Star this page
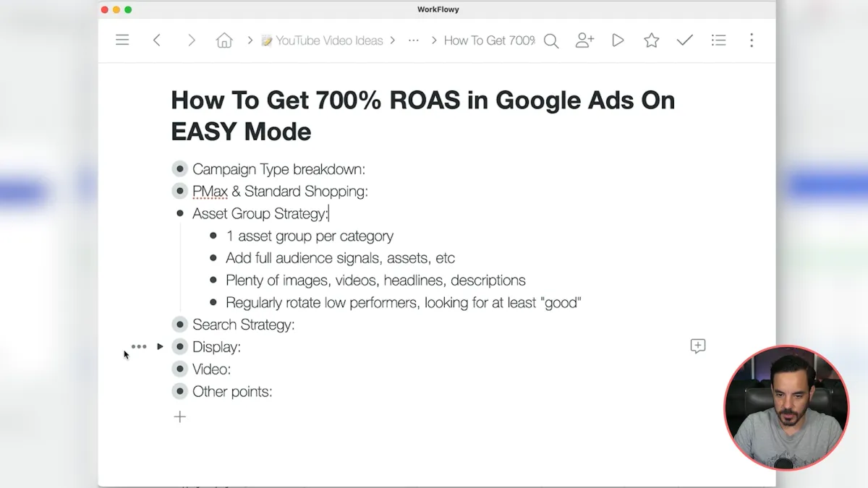The width and height of the screenshot is (868, 488). click(651, 40)
